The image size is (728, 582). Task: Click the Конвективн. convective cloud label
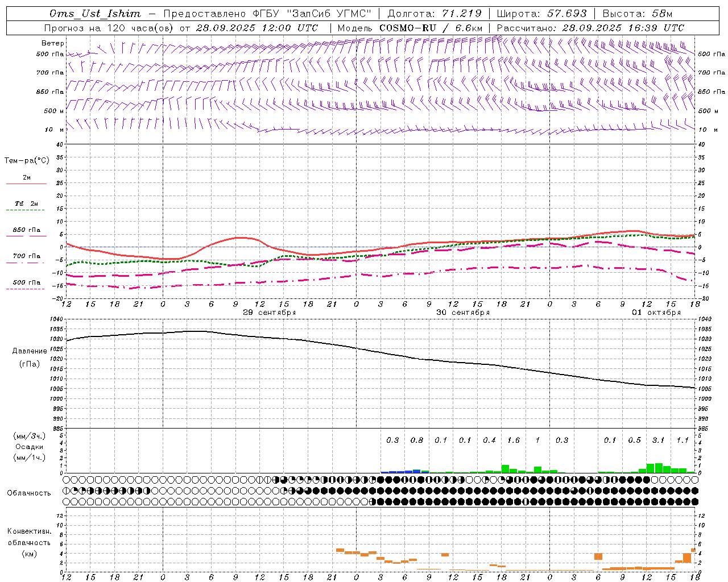[30, 531]
